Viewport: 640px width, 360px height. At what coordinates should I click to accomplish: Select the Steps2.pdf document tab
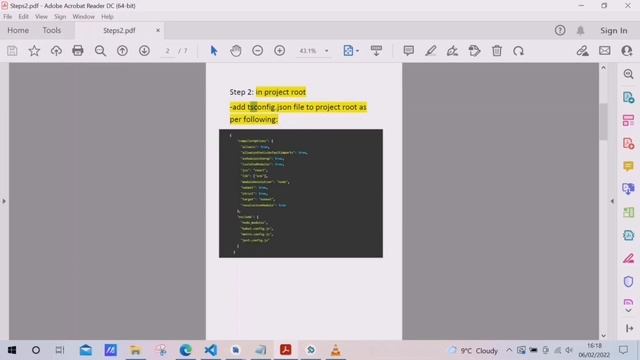[119, 31]
